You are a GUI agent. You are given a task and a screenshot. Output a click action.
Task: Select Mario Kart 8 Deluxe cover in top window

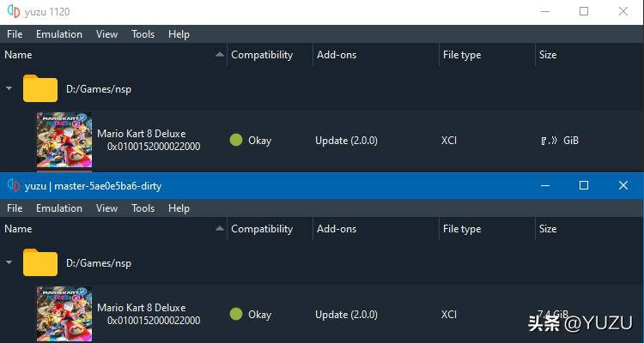tap(64, 141)
